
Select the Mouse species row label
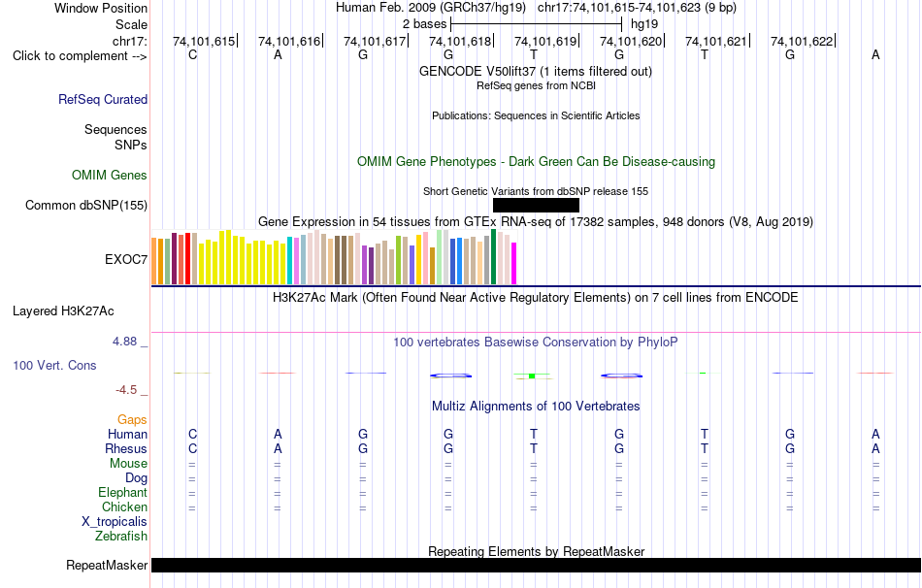tap(128, 464)
